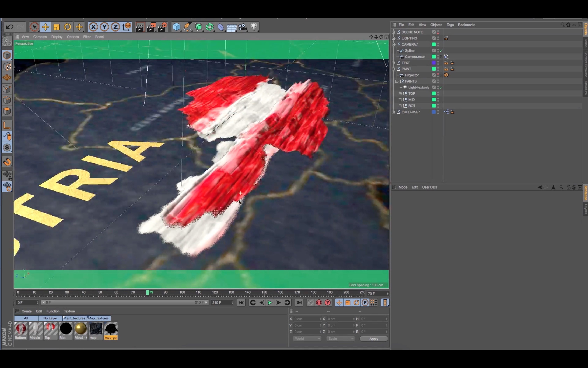This screenshot has height=368, width=588.
Task: Click Render View clapperboard icon
Action: tap(140, 27)
